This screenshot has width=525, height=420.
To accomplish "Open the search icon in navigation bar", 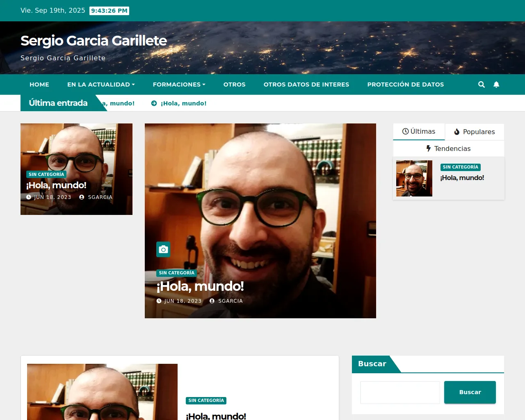I will 482,84.
